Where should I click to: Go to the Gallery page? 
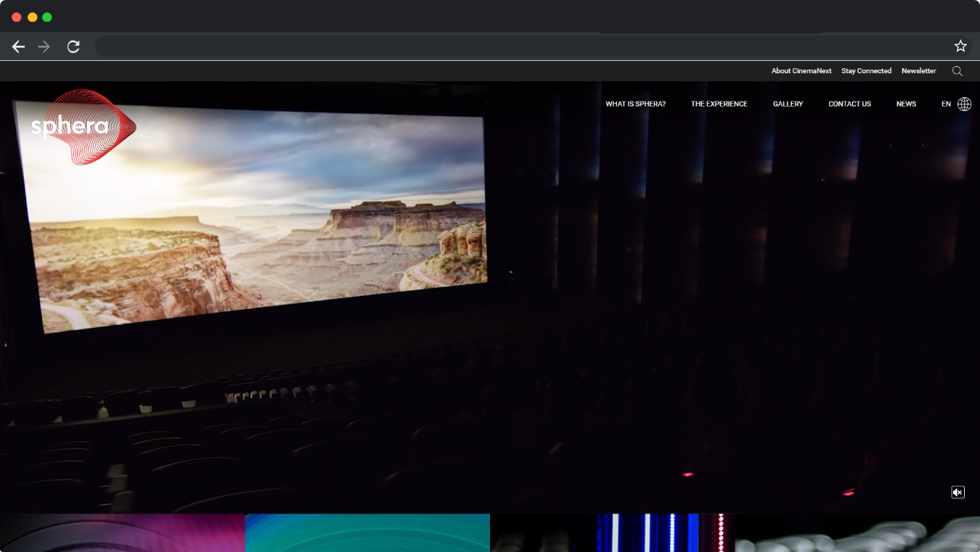pos(788,104)
